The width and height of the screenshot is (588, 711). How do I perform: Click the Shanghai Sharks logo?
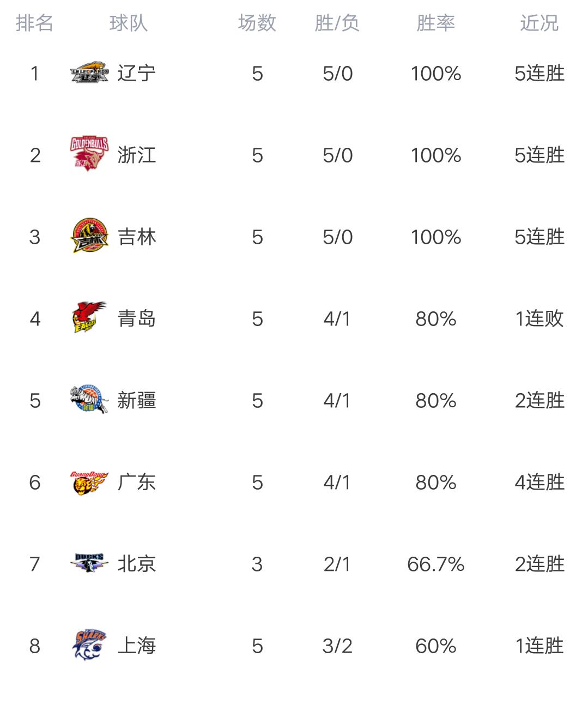pos(89,646)
